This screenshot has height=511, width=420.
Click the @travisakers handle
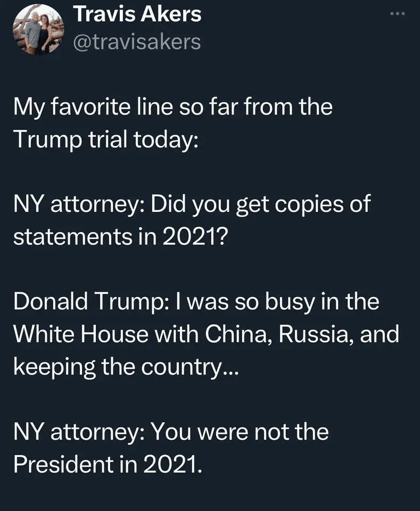[x=136, y=42]
